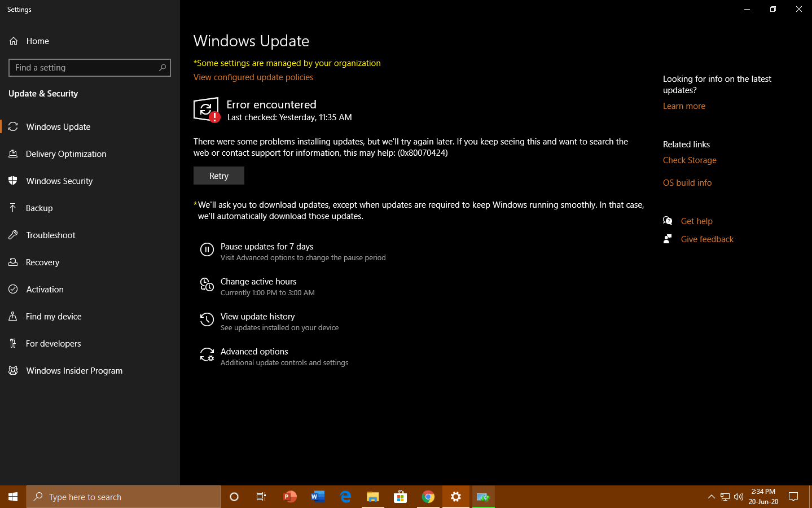Open Microsoft Edge from taskbar

pos(345,497)
